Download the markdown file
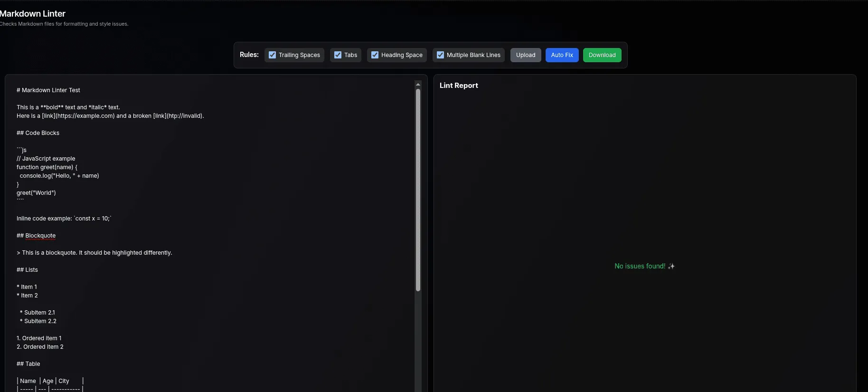The image size is (868, 392). pyautogui.click(x=602, y=55)
